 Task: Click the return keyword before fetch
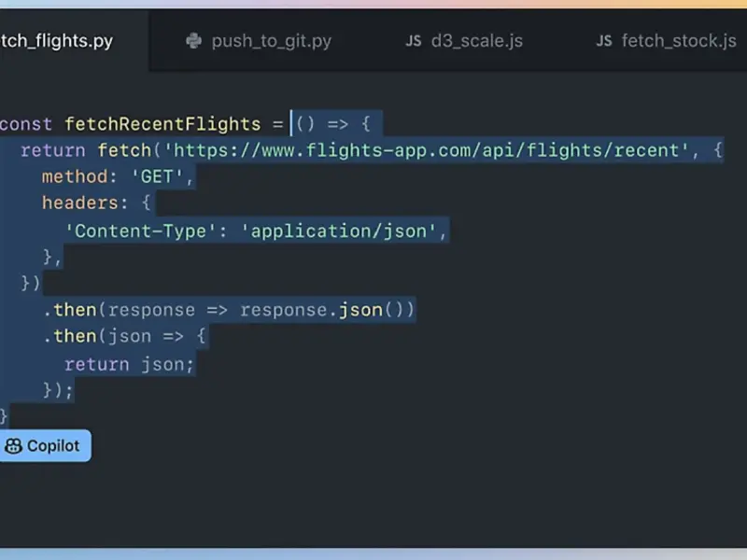53,150
